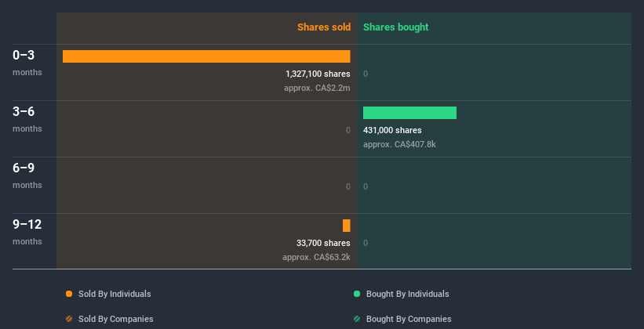This screenshot has width=644, height=329.
Task: Click the 1,327,100 shares value label
Action: pyautogui.click(x=318, y=74)
